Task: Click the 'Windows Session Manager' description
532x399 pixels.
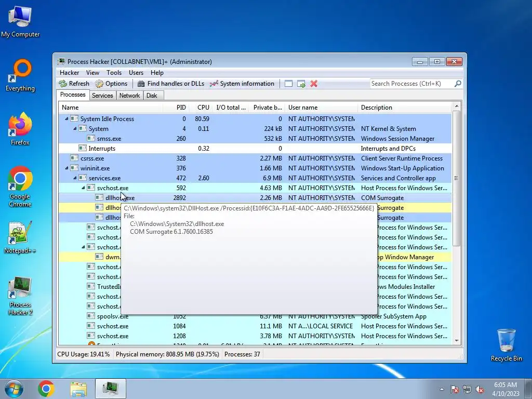Action: pyautogui.click(x=397, y=138)
